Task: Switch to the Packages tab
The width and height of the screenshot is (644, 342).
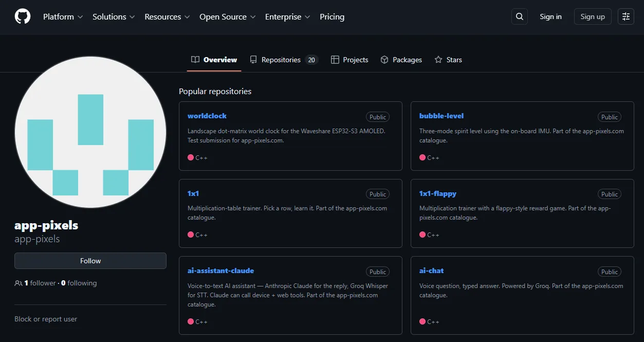Action: pyautogui.click(x=401, y=60)
